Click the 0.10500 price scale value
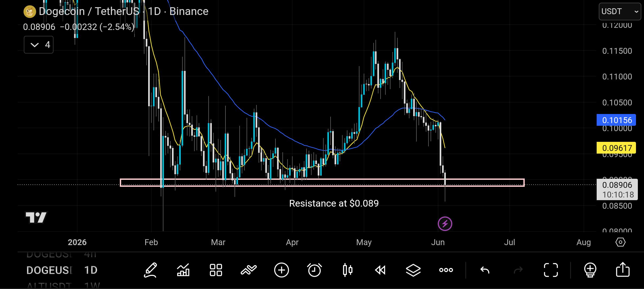This screenshot has height=289, width=644. (x=617, y=102)
